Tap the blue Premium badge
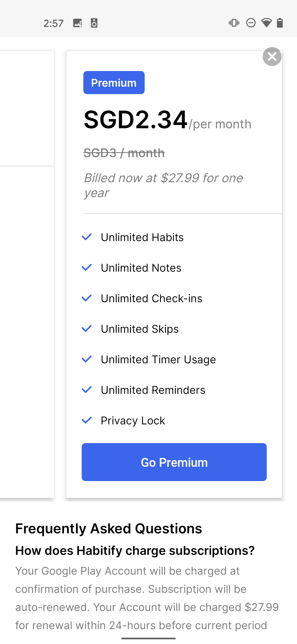The width and height of the screenshot is (297, 644). (x=114, y=83)
